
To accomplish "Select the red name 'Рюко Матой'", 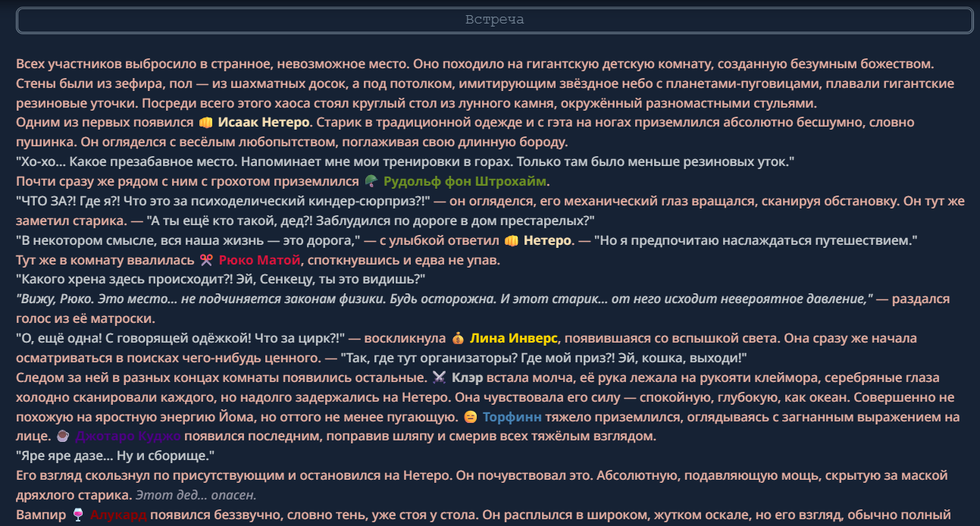I will click(x=260, y=260).
